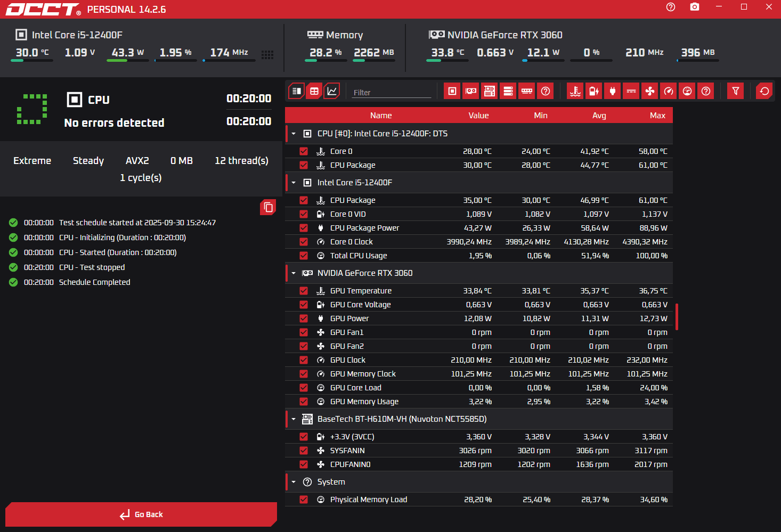Copy the test log to clipboard

268,207
